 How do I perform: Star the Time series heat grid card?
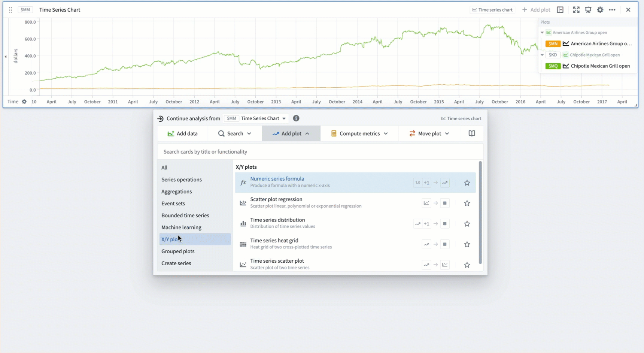point(467,244)
